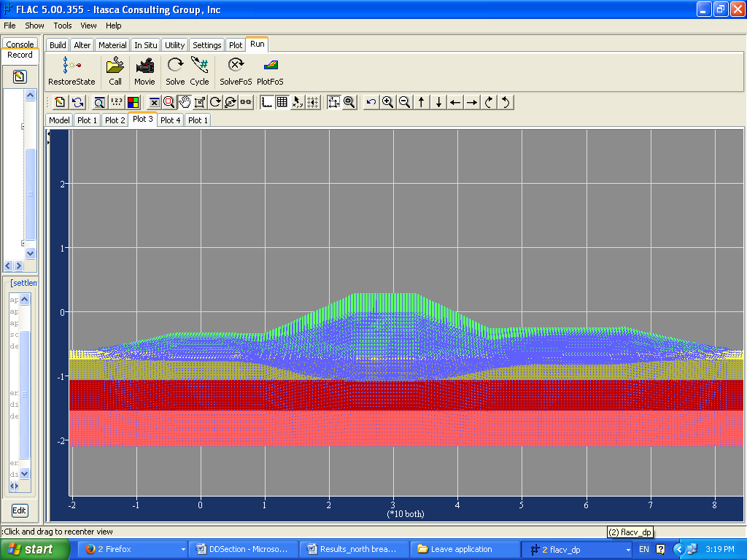Switch to the Plot 4 tab

click(x=170, y=120)
